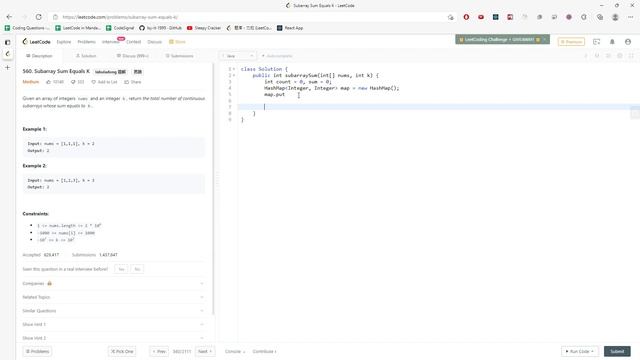Go to next problem with Next button
Viewport: 640px width, 360px height.
click(x=205, y=351)
